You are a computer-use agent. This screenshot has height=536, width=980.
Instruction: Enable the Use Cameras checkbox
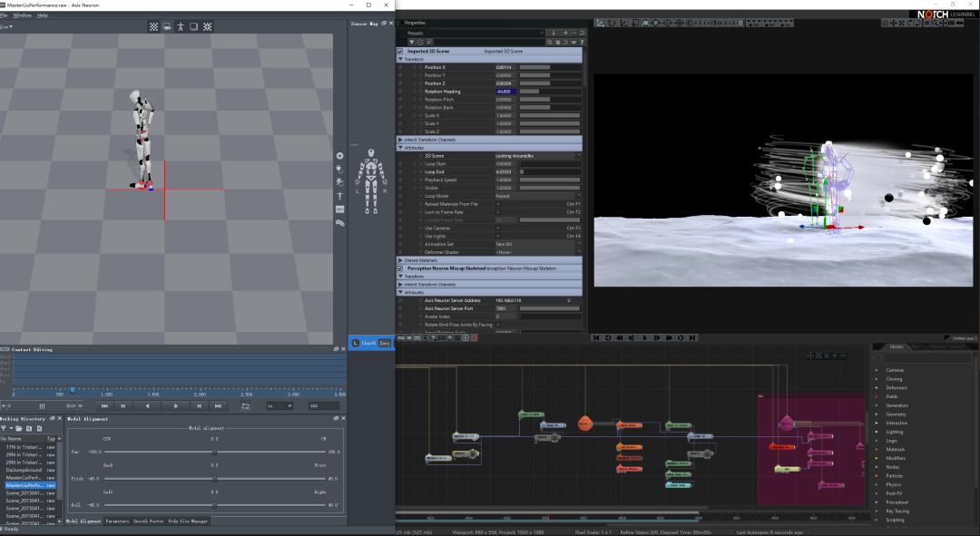pos(498,228)
